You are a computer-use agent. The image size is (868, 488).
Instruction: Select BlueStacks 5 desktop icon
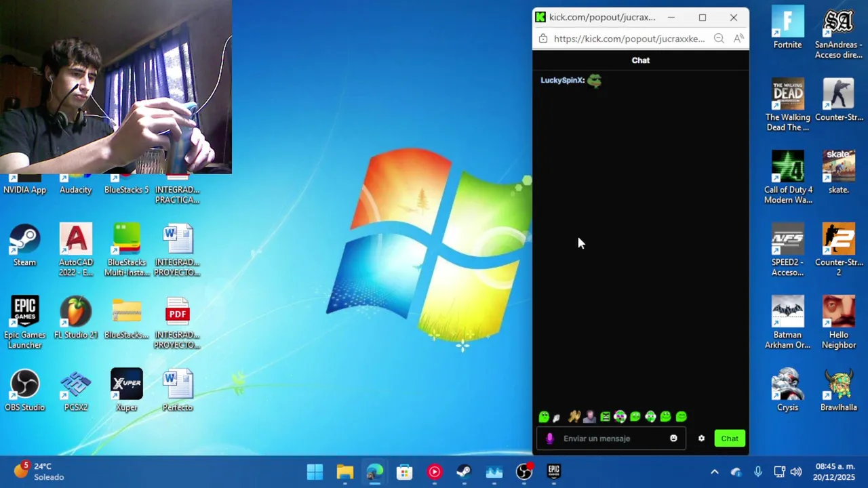coord(126,185)
